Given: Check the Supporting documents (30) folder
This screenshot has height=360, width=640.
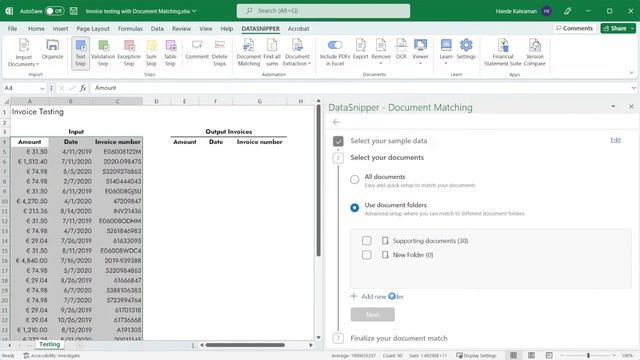Looking at the screenshot, I should coord(367,241).
